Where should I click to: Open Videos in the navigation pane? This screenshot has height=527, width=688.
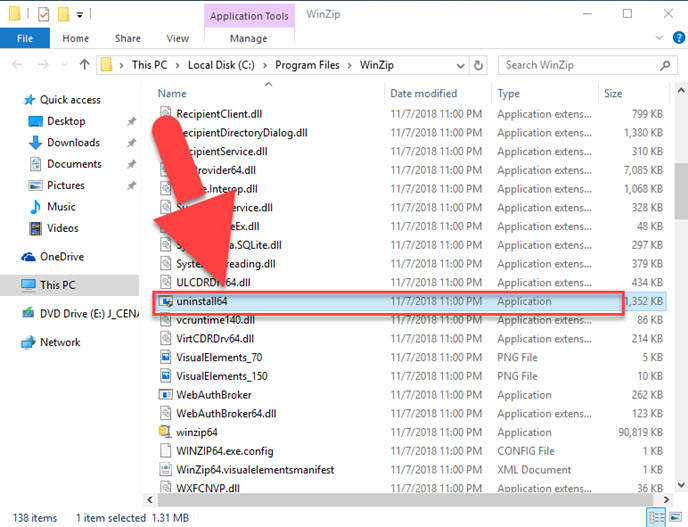tap(62, 228)
